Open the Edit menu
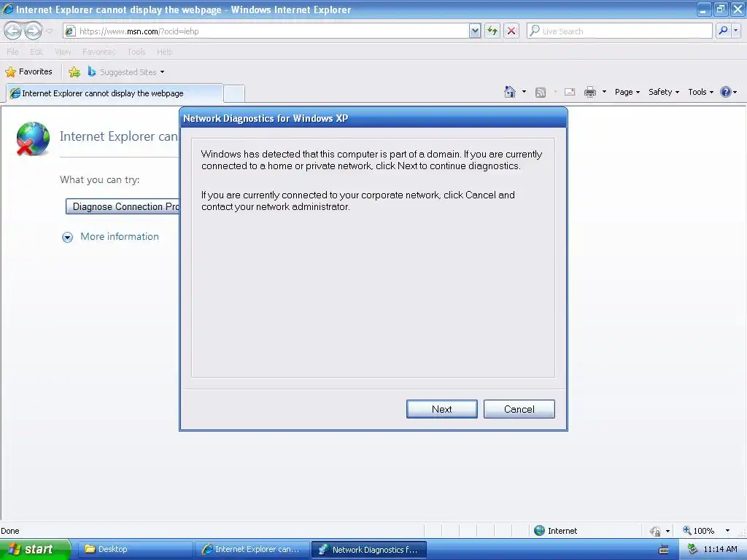 pyautogui.click(x=36, y=52)
